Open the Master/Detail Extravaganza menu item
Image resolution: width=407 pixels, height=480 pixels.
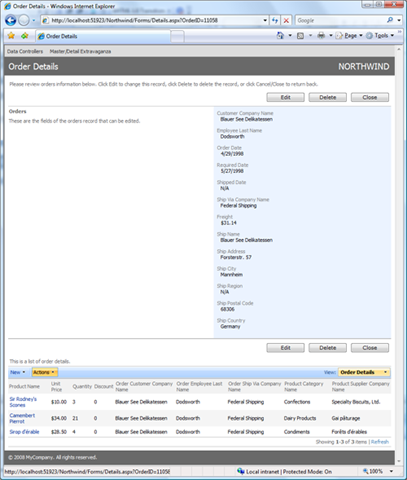[x=80, y=51]
